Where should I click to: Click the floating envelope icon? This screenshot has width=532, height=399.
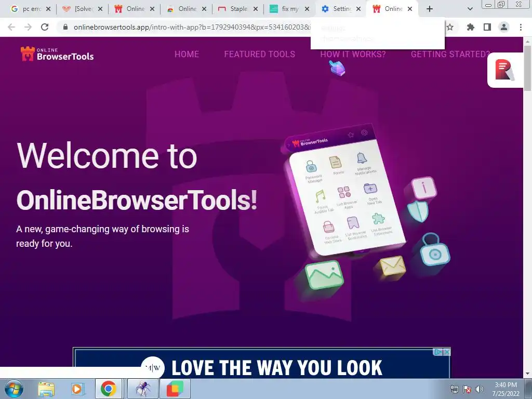click(x=393, y=265)
